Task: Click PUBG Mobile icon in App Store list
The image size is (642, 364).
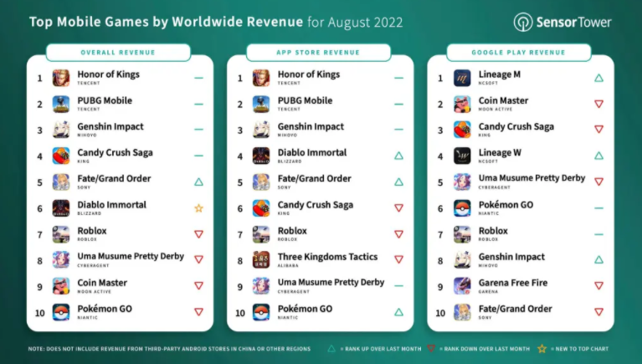Action: [x=261, y=104]
